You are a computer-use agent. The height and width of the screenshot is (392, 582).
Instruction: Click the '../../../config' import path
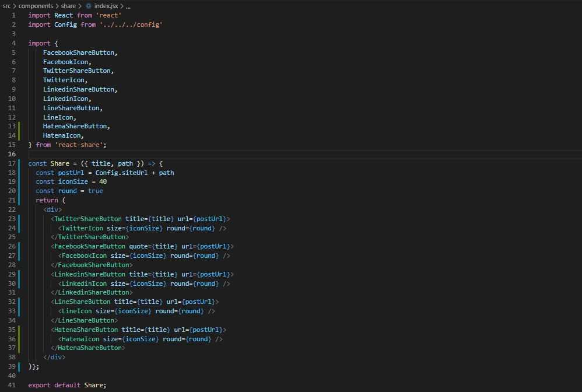click(x=131, y=24)
